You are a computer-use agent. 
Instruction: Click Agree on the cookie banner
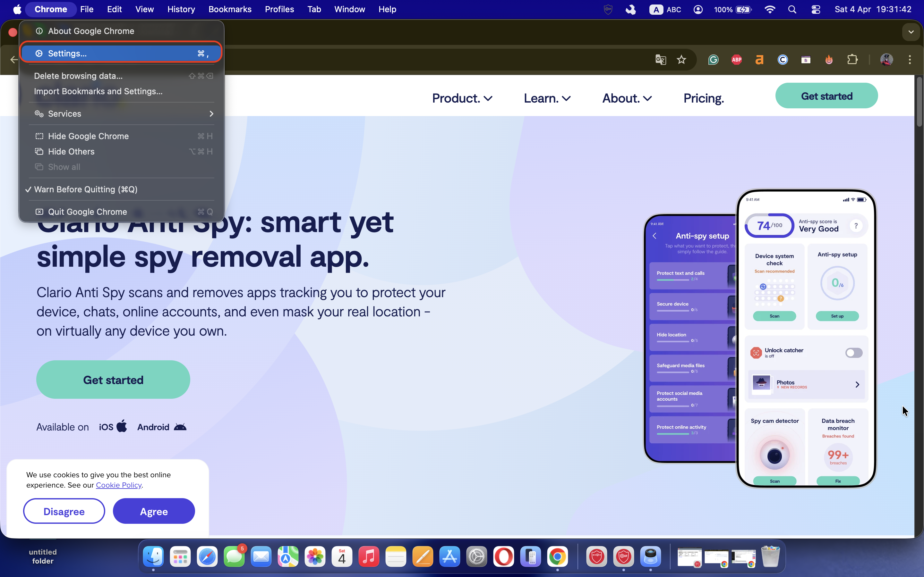coord(154,511)
